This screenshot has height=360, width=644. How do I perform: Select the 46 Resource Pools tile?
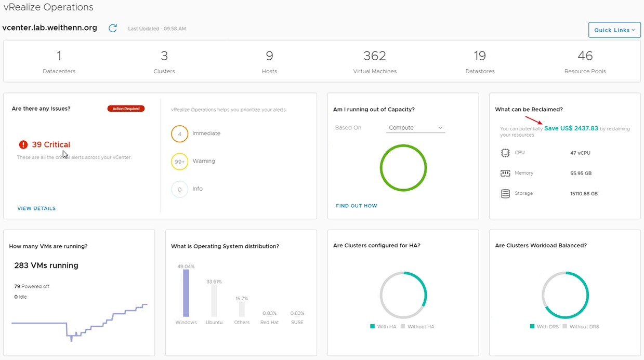tap(585, 61)
